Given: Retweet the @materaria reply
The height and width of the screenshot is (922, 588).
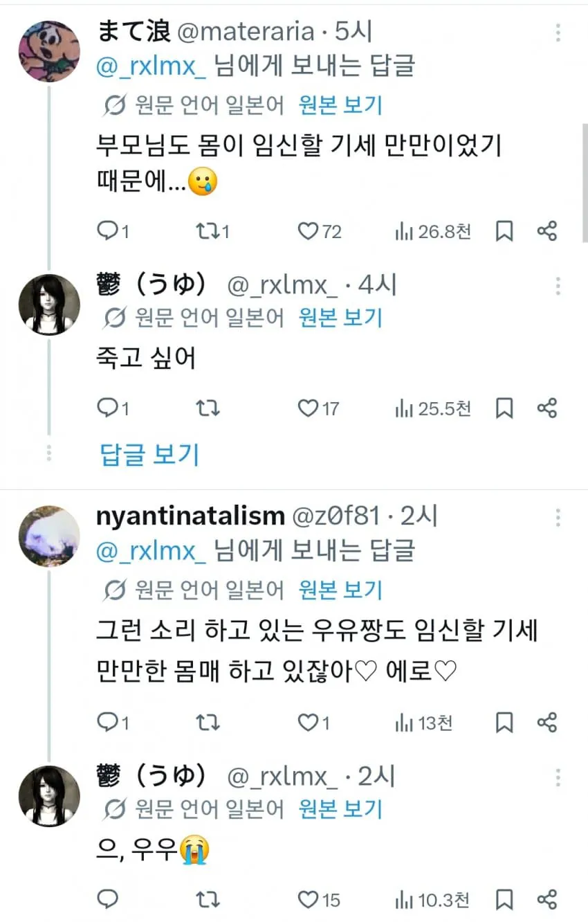Looking at the screenshot, I should point(206,231).
